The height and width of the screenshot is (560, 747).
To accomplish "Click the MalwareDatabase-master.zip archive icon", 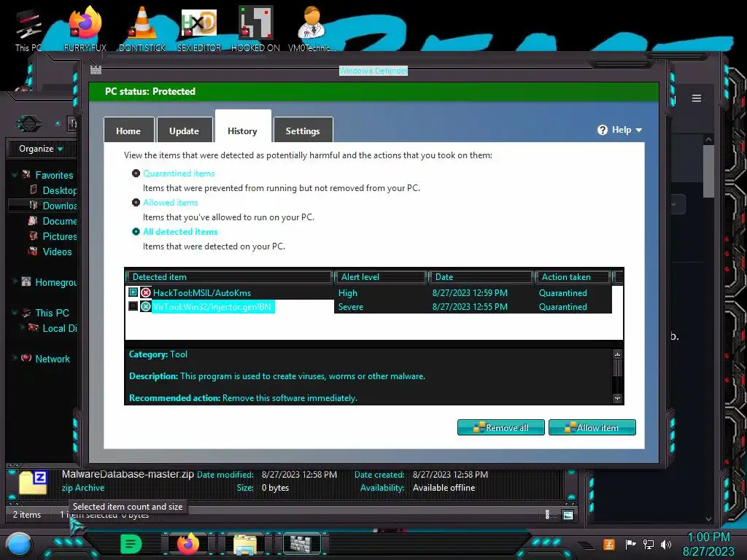I will point(33,481).
